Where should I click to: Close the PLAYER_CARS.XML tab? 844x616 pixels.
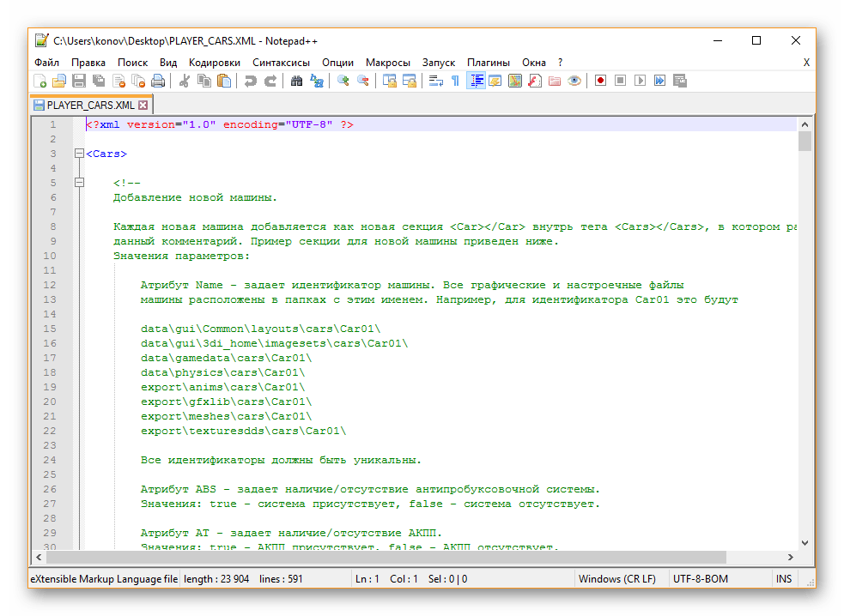pos(143,105)
